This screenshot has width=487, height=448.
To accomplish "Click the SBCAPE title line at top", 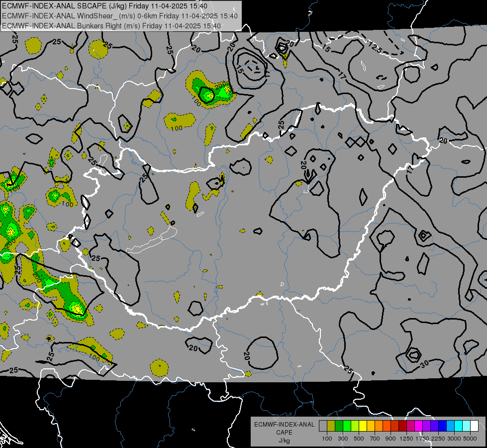I will pos(104,6).
